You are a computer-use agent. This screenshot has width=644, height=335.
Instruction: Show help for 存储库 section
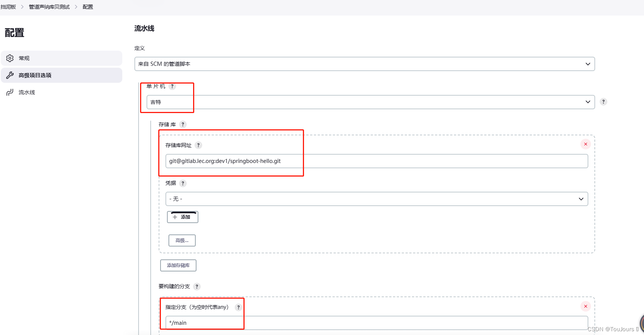[x=183, y=124]
